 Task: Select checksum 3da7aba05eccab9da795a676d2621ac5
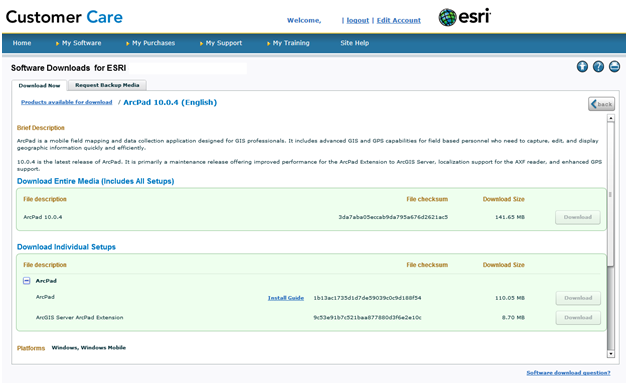393,217
